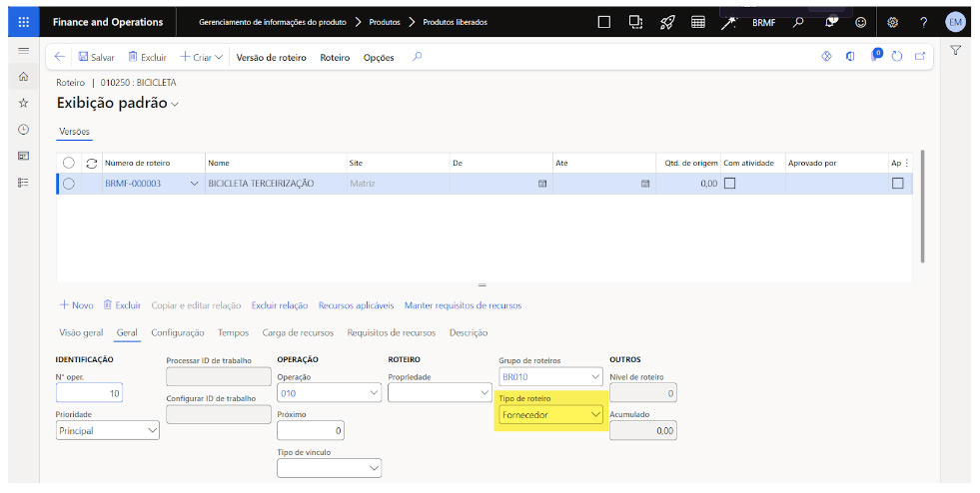Open Recent clock icon in sidebar
Image resolution: width=980 pixels, height=493 pixels.
coord(24,130)
